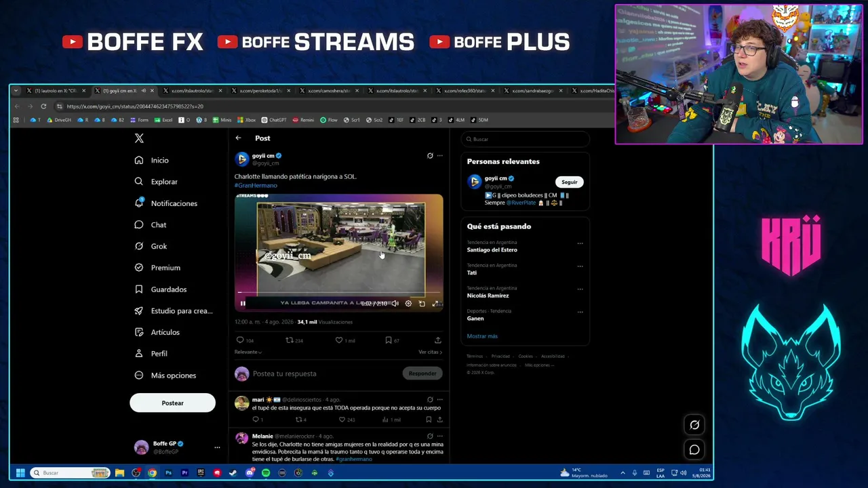This screenshot has height=488, width=868.
Task: Open the Relevante reply sort dropdown
Action: point(248,352)
